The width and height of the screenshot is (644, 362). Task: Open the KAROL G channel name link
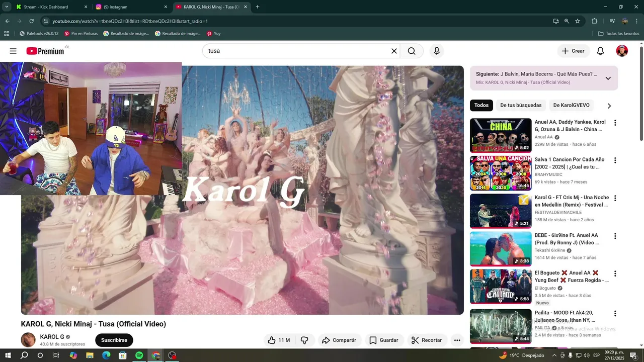[x=52, y=337]
